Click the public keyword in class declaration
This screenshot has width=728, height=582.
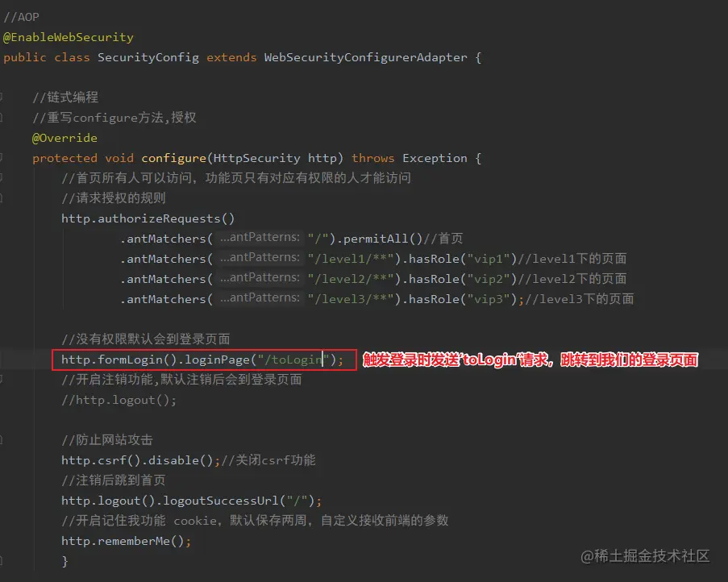click(25, 57)
